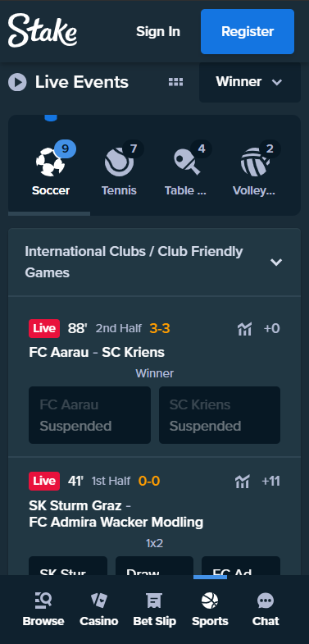Open the Chat tab
The image size is (309, 644).
click(266, 609)
